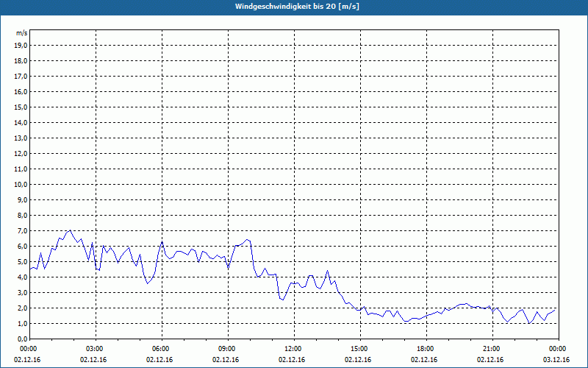Select the y-axis value '1,0'

(x=22, y=324)
